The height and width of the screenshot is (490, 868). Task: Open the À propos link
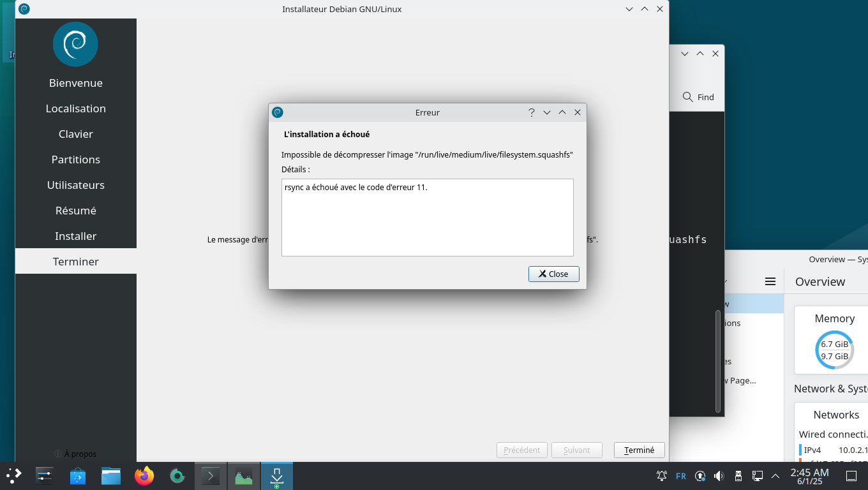(75, 454)
